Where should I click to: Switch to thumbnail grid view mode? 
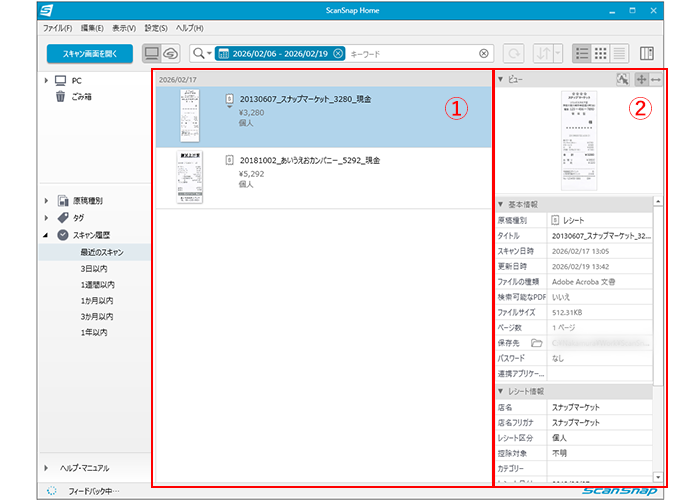[601, 53]
